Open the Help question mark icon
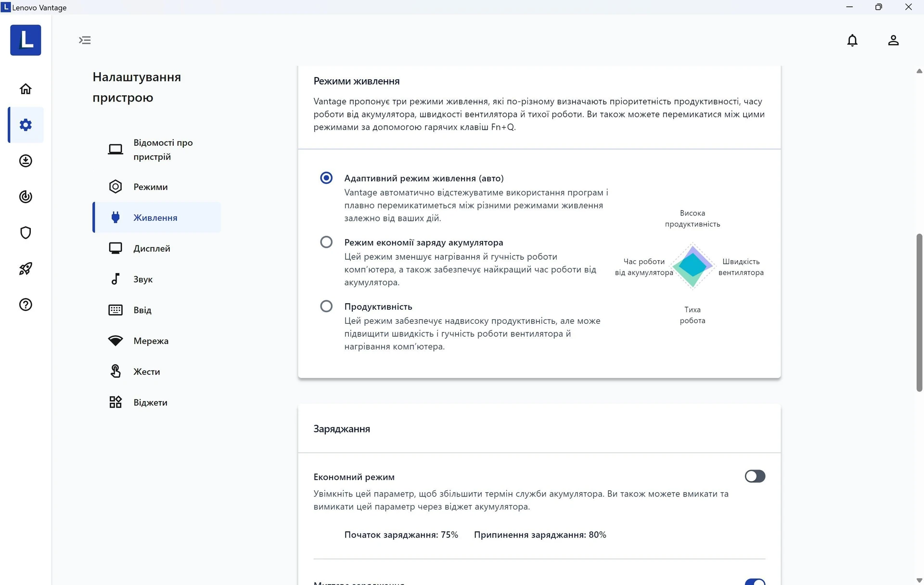924x585 pixels. pos(26,305)
